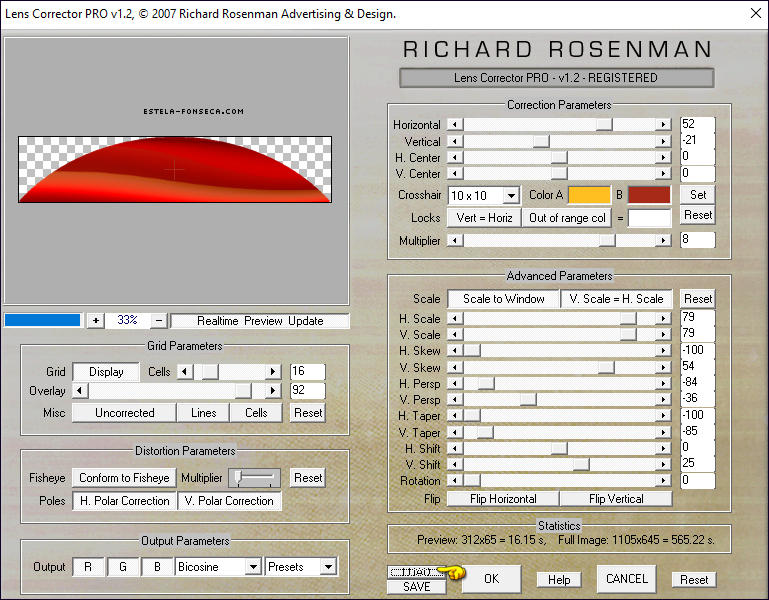Screen dimensions: 769x600
Task: Click correction Multiplier right arrow
Action: (663, 240)
